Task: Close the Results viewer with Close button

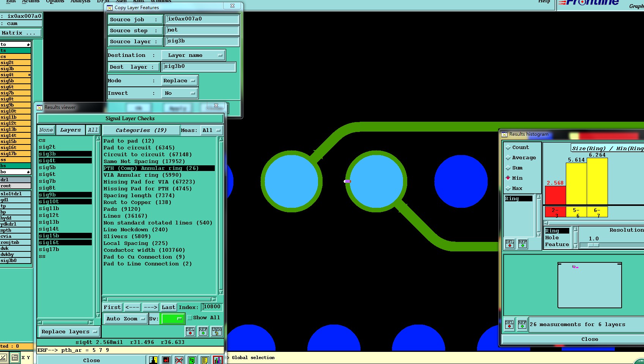Action: (91, 360)
